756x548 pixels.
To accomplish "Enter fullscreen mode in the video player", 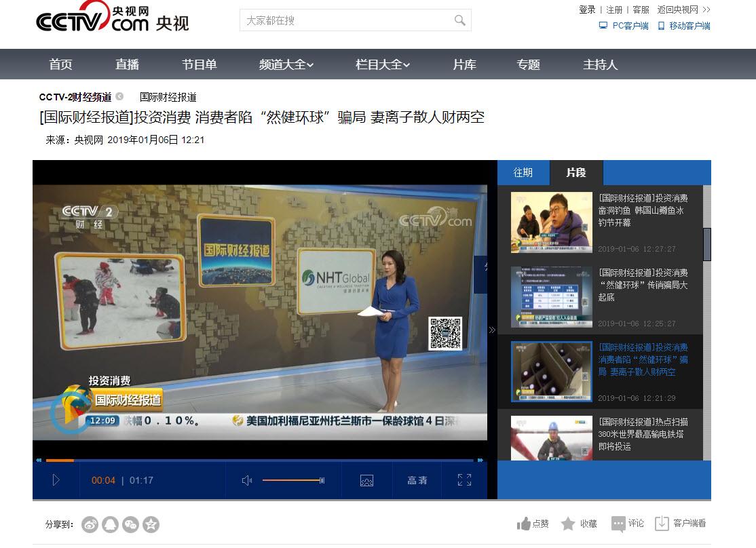I will tap(464, 480).
